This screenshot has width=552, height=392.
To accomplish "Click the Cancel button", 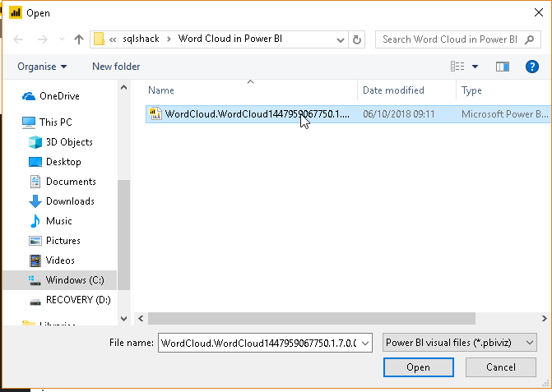I will tap(501, 367).
